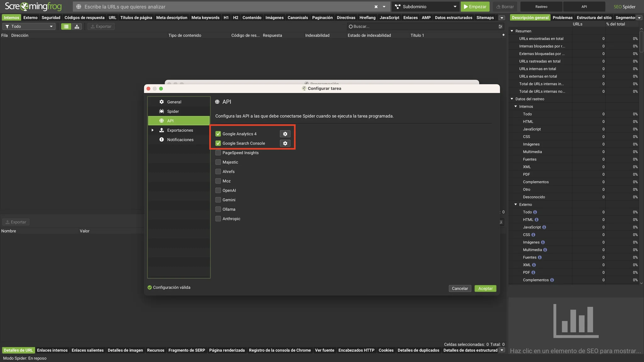
Task: Enable Moz API checkbox
Action: coord(218,181)
